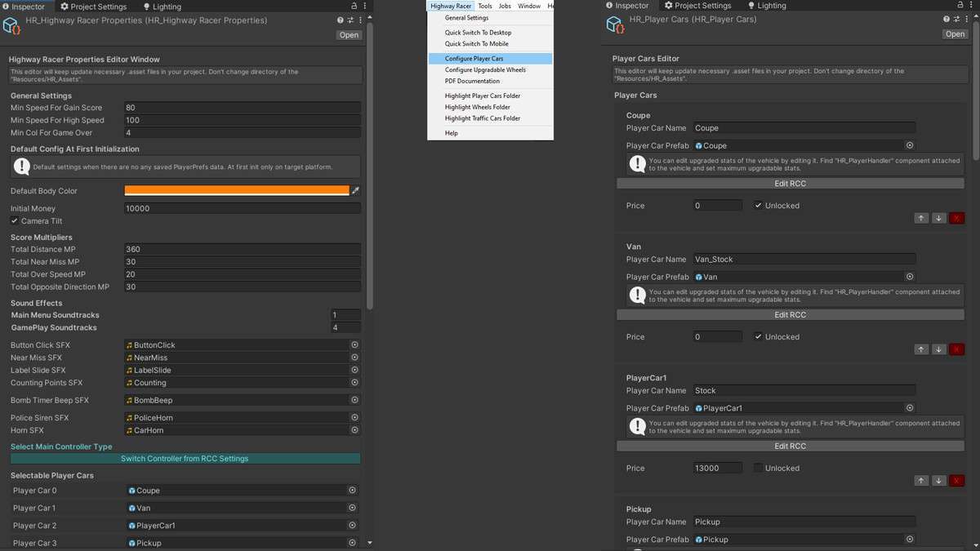Open object picker for Bomb Timer Beep SFX
980x551 pixels.
[x=355, y=400]
